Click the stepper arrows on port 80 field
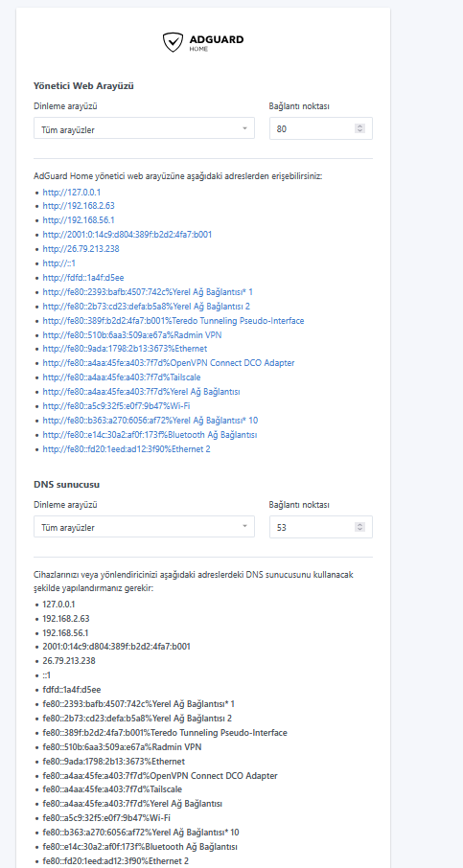This screenshot has width=463, height=868. [x=360, y=128]
